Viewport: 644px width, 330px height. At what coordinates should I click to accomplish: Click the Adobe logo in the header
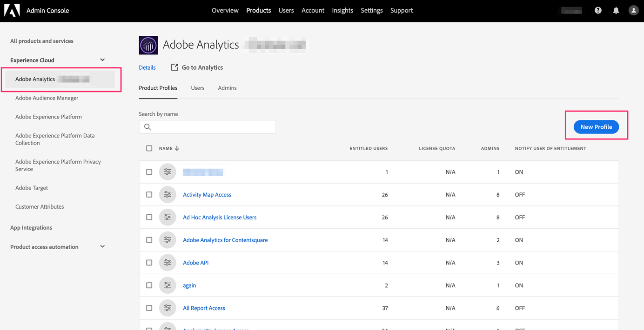tap(12, 10)
